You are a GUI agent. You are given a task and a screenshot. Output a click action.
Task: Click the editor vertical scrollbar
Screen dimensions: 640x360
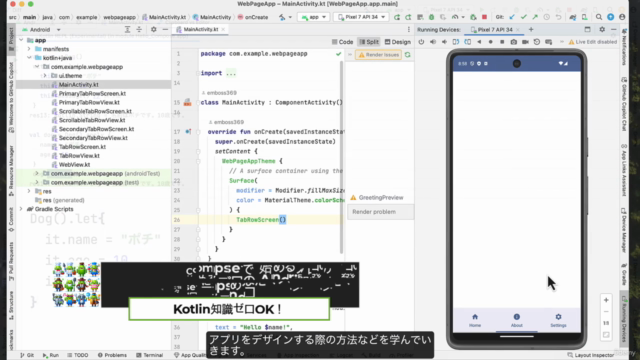point(342,157)
